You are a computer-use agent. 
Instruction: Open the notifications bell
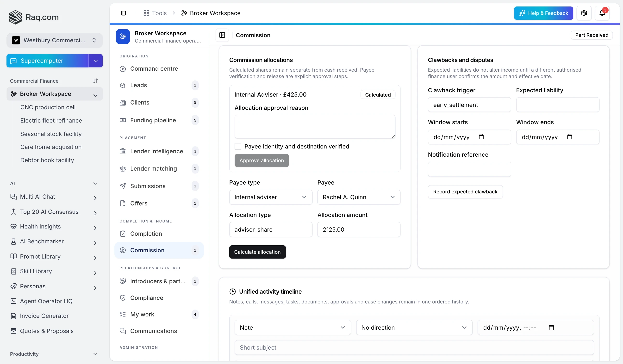[x=602, y=13]
